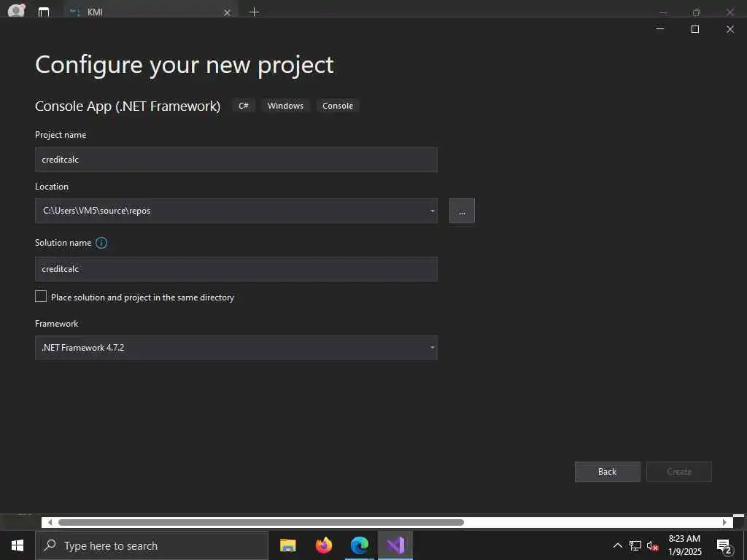
Task: Close the KMI tab
Action: 228,12
